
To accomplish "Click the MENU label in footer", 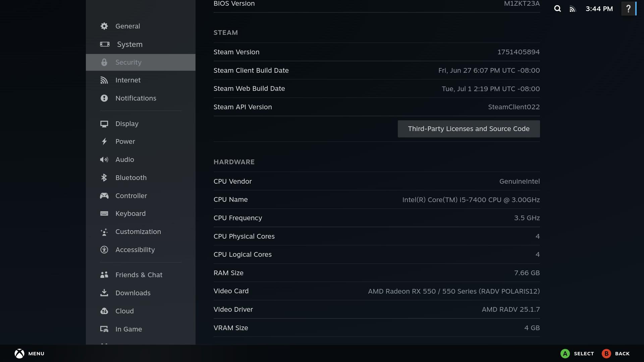I will point(36,354).
